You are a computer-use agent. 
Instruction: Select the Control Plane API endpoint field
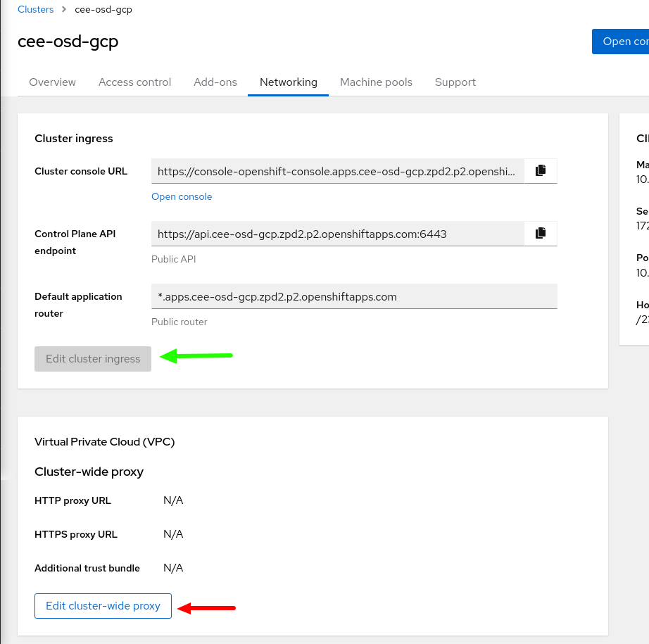coord(338,234)
